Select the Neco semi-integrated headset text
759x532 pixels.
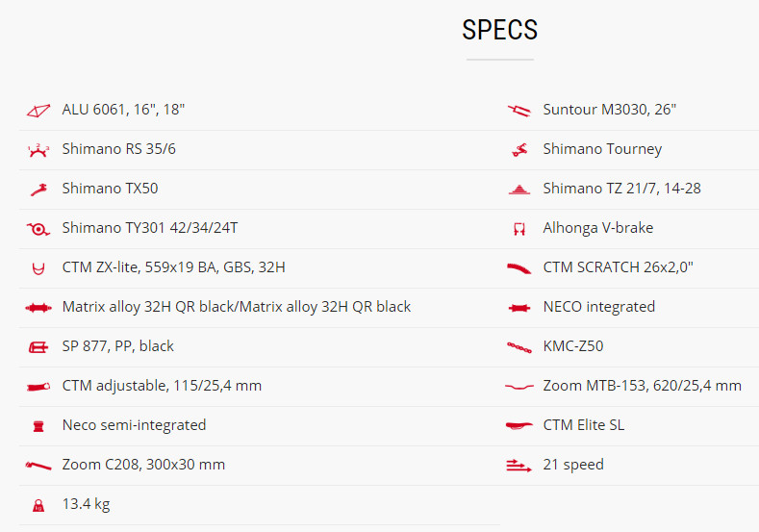coord(134,425)
